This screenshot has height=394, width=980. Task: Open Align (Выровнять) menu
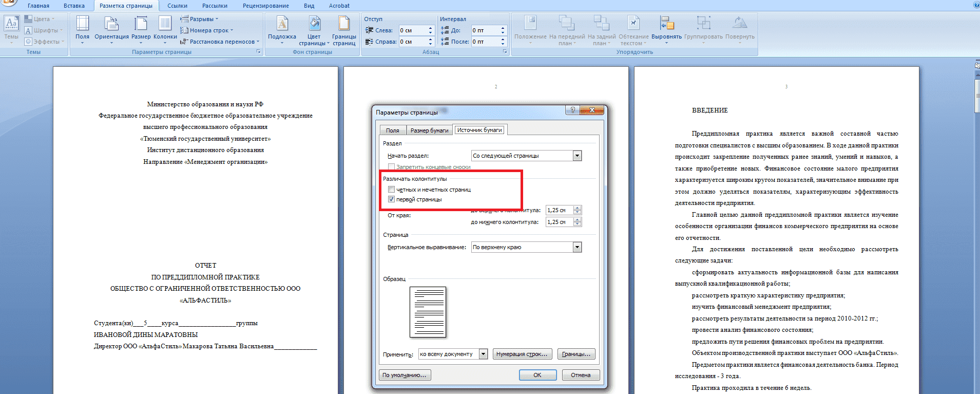(x=666, y=30)
